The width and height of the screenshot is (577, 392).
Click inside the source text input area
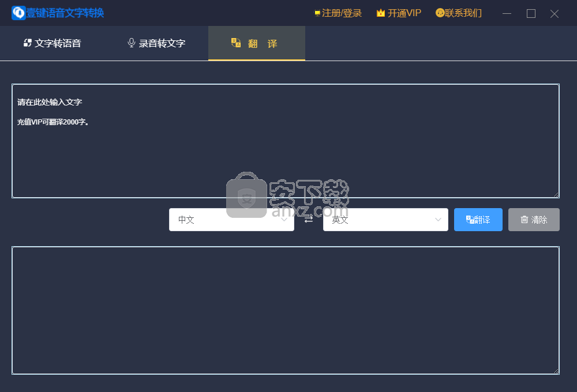tap(285, 150)
